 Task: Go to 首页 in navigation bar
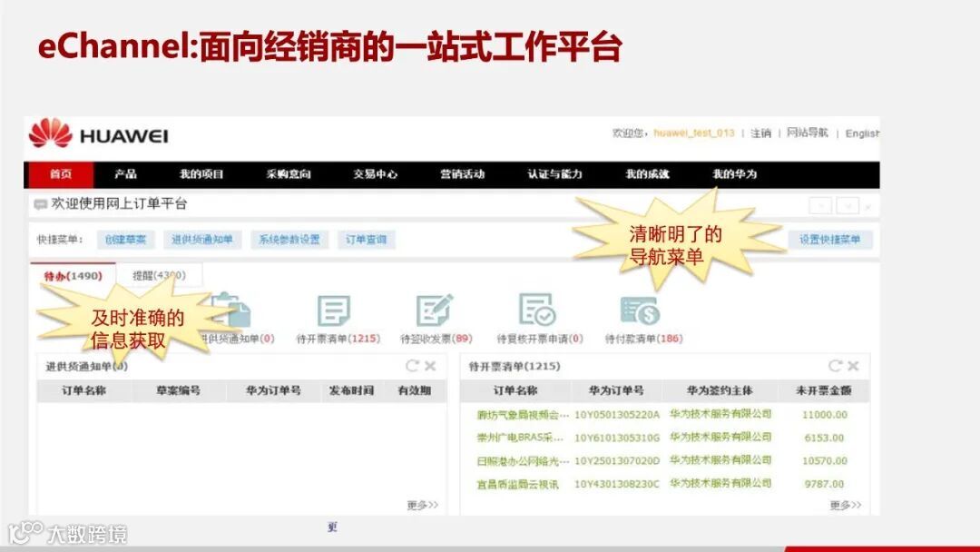coord(61,174)
